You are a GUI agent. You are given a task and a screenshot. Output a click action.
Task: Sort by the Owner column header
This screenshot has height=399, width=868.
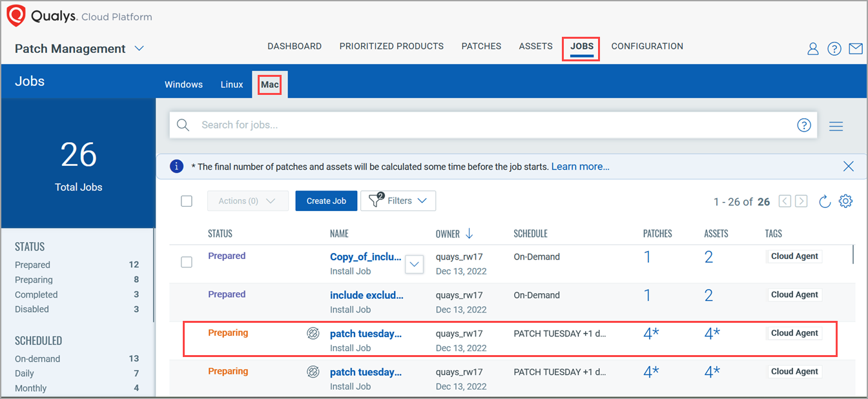[448, 234]
